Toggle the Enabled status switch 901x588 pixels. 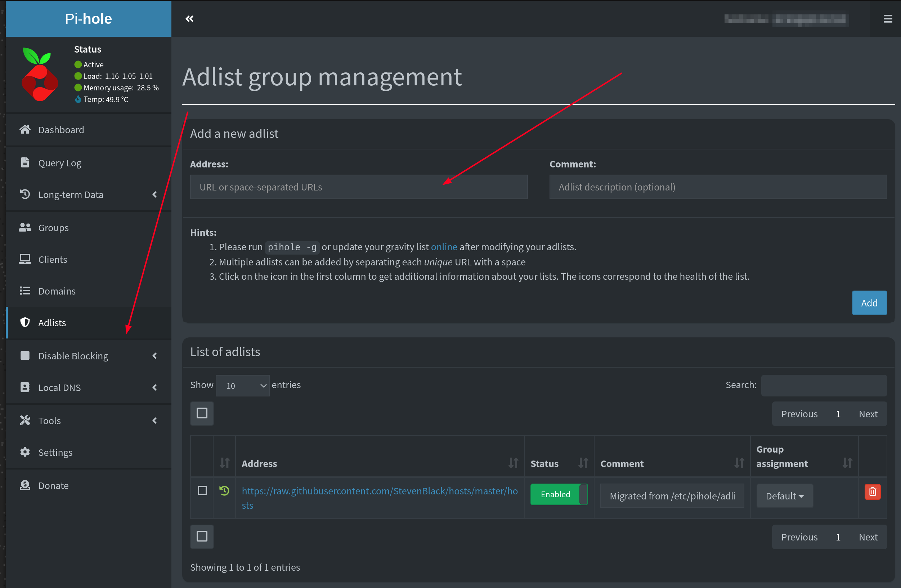[559, 494]
